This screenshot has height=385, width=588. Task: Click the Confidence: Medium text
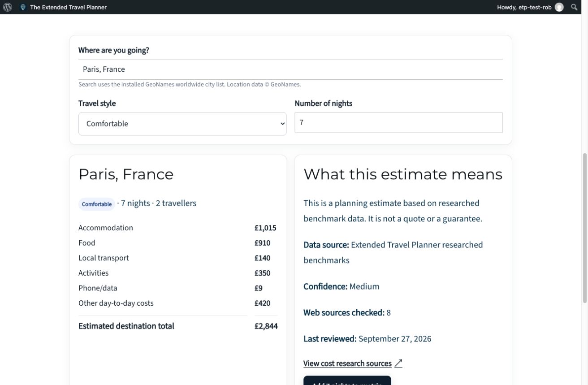(x=341, y=286)
